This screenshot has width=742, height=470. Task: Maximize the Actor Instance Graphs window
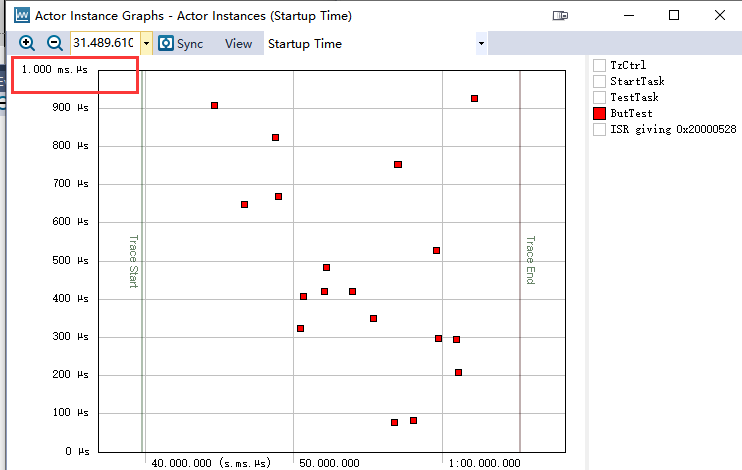point(674,15)
